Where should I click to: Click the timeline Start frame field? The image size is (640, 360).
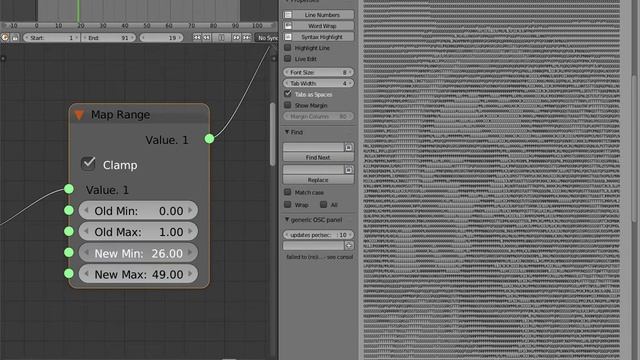(51, 38)
